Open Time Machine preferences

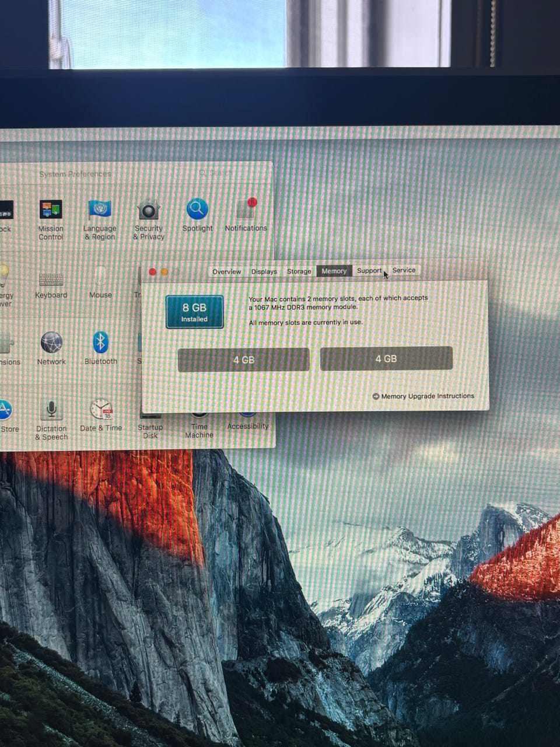coord(199,426)
